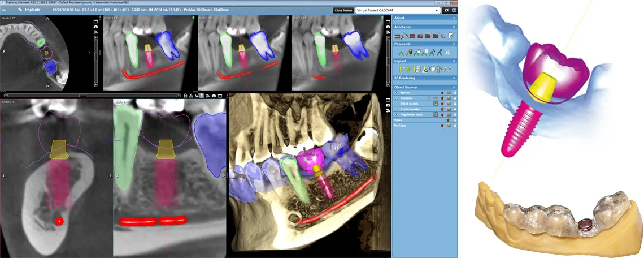Collapse the Panoramic panel arrow
Viewport: 644px width, 258px height.
[x=454, y=44]
